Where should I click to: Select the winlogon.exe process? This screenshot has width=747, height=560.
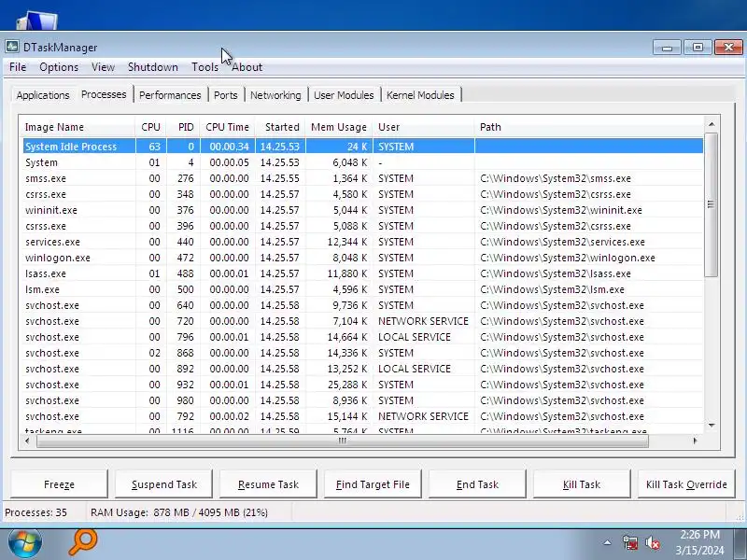coord(362,258)
